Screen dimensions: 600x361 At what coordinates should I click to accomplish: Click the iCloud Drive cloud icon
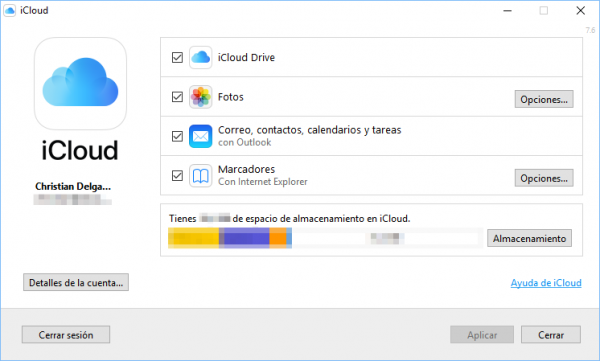(201, 57)
